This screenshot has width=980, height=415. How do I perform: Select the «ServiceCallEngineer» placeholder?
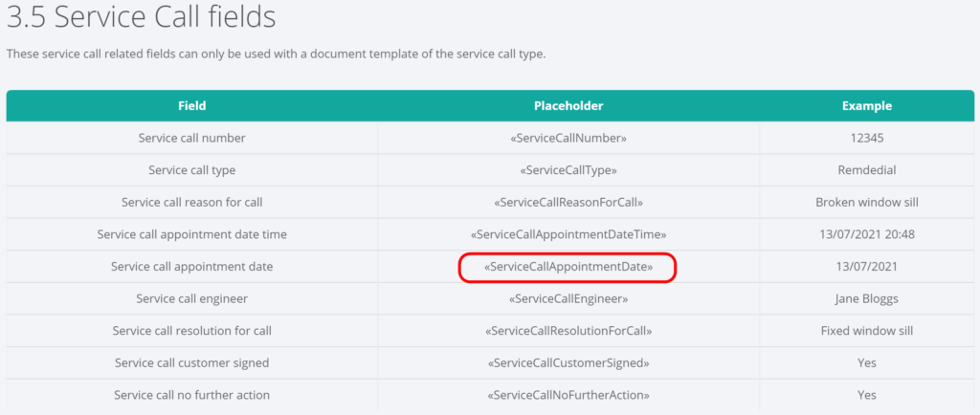point(568,299)
